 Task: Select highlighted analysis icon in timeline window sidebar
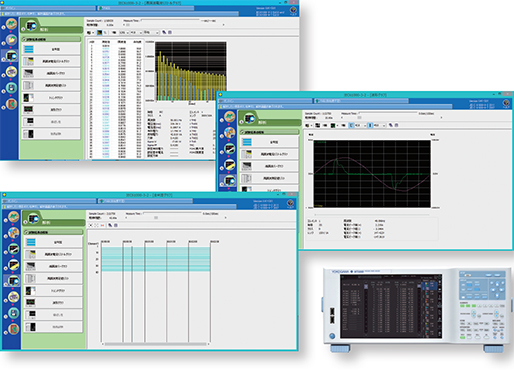(x=13, y=281)
